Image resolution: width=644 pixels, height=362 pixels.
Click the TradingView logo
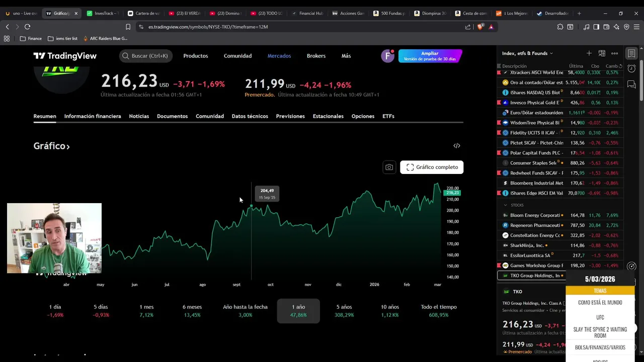click(x=65, y=56)
